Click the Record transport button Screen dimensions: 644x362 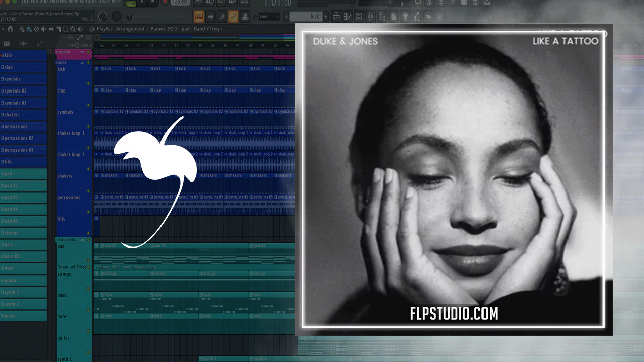click(x=164, y=2)
